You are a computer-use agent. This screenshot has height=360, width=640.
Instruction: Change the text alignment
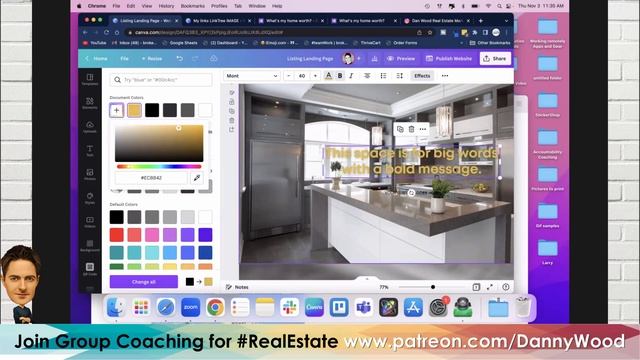(x=367, y=76)
